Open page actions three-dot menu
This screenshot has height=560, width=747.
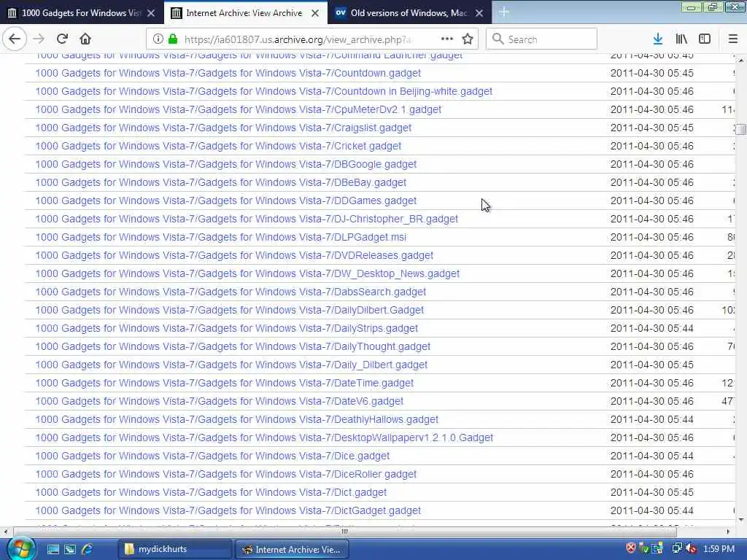click(447, 39)
